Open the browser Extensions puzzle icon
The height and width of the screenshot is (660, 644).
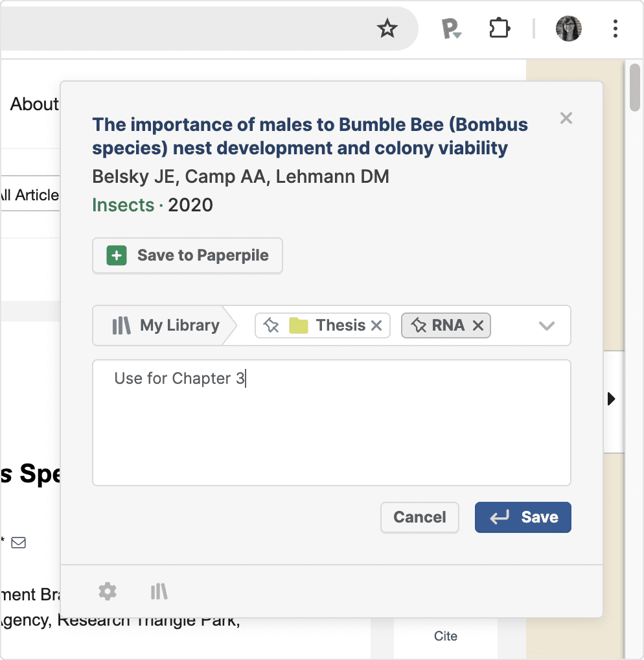(x=500, y=29)
